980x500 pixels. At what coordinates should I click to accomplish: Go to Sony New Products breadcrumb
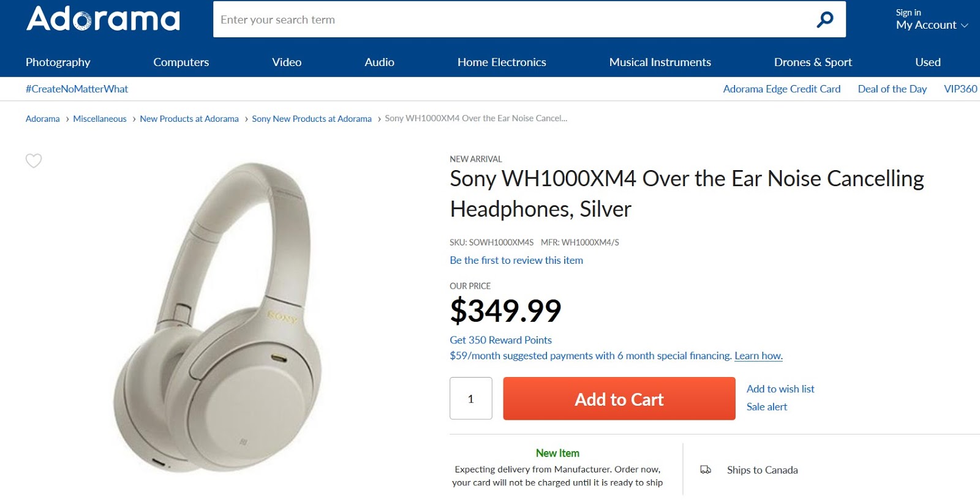(312, 119)
